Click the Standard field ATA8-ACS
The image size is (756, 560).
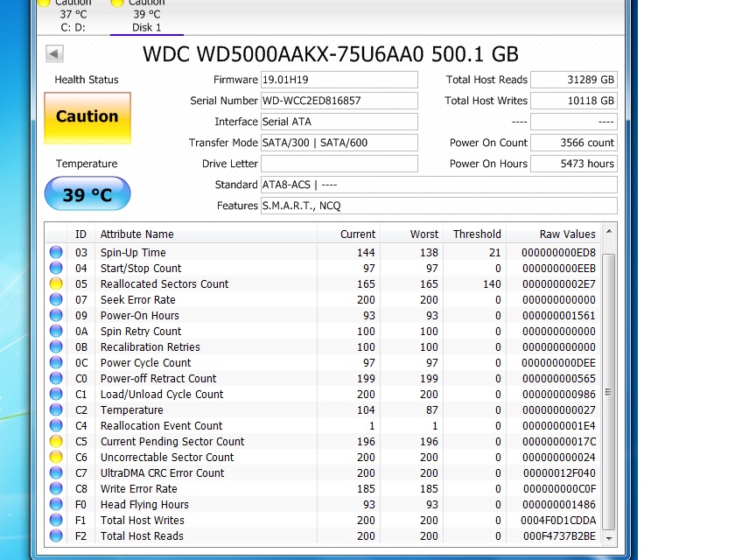pos(438,185)
